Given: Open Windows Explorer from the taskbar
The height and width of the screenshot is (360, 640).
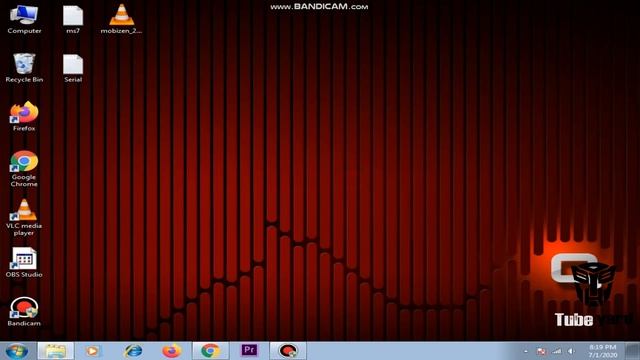Looking at the screenshot, I should [56, 351].
